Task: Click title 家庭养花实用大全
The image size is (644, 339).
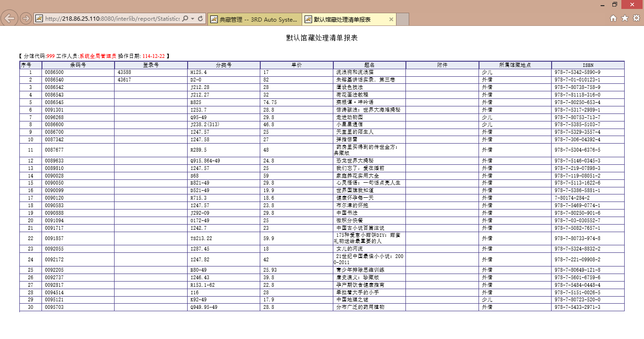Action: tap(357, 176)
